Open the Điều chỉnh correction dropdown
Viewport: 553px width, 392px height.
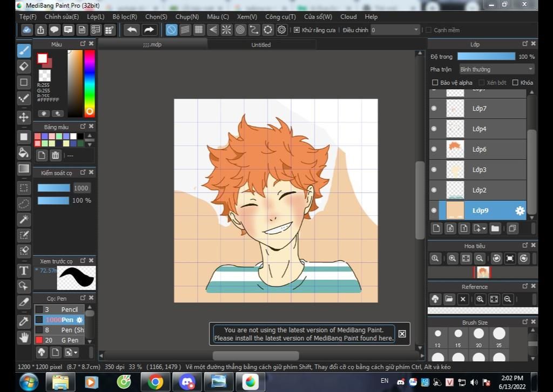(x=395, y=30)
